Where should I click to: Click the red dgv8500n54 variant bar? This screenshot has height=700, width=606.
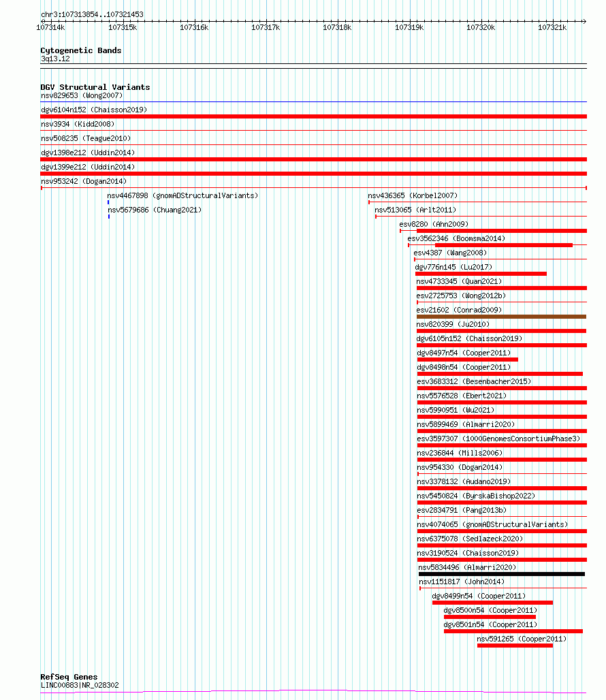click(490, 617)
